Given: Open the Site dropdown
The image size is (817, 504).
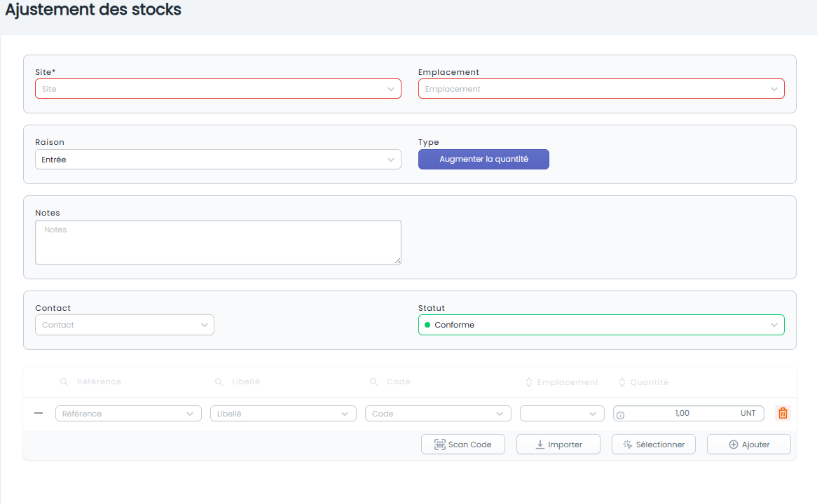Looking at the screenshot, I should tap(218, 89).
